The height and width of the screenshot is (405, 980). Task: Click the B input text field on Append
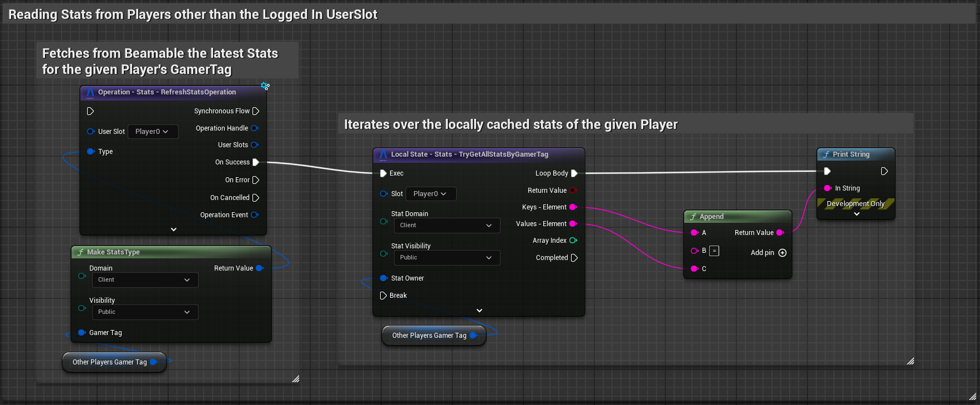[715, 251]
